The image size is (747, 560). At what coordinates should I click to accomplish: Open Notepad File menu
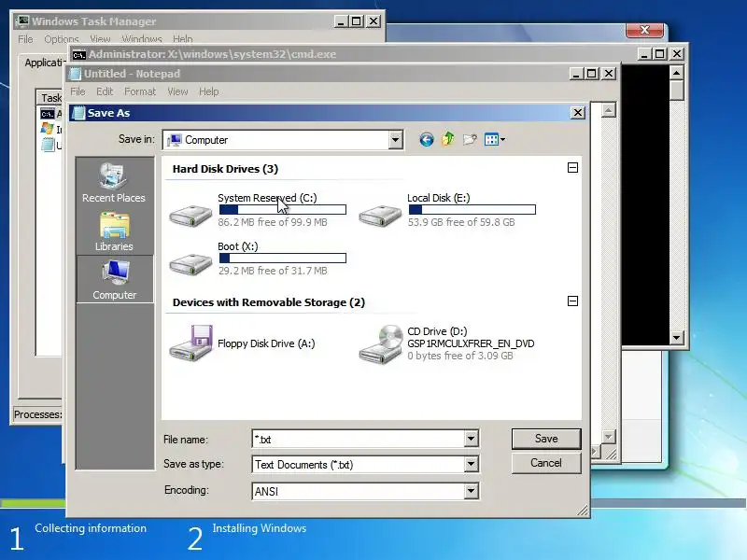click(x=78, y=91)
